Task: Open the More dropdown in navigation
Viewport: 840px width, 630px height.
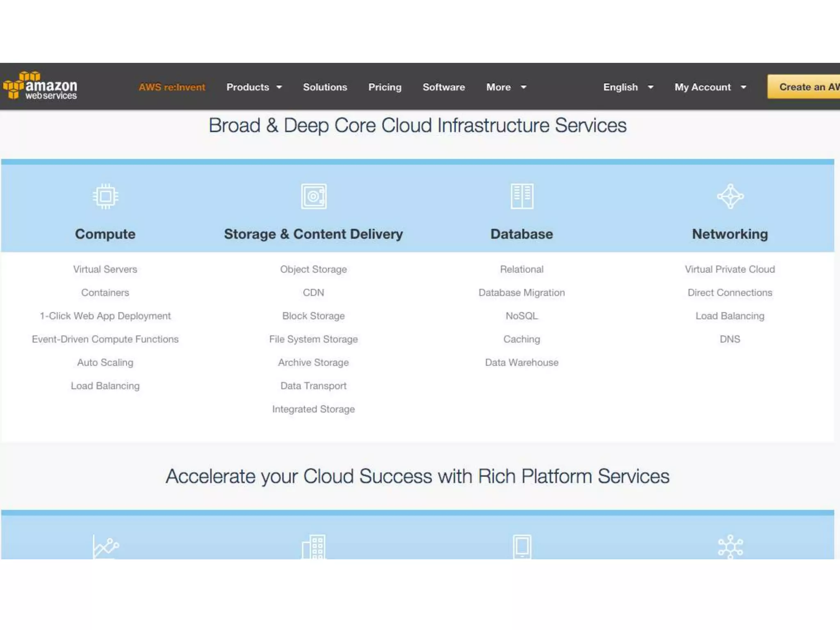Action: pyautogui.click(x=506, y=87)
